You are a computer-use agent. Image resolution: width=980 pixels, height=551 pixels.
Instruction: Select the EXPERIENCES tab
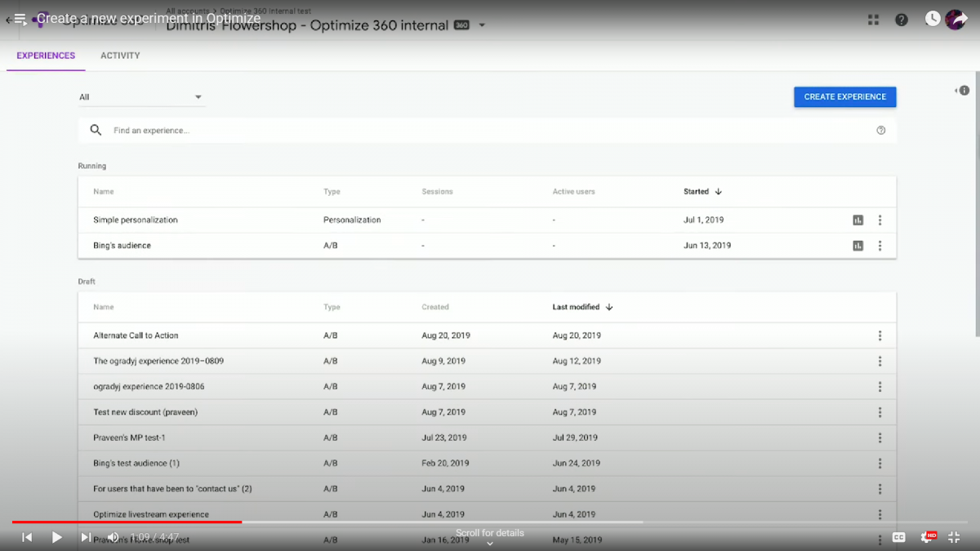(x=46, y=56)
